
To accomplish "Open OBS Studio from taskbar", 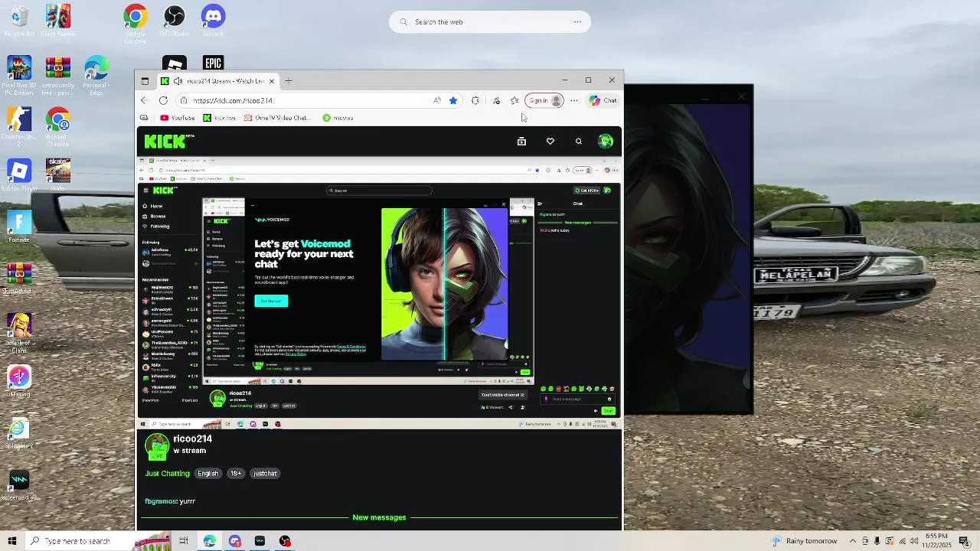I will point(285,541).
